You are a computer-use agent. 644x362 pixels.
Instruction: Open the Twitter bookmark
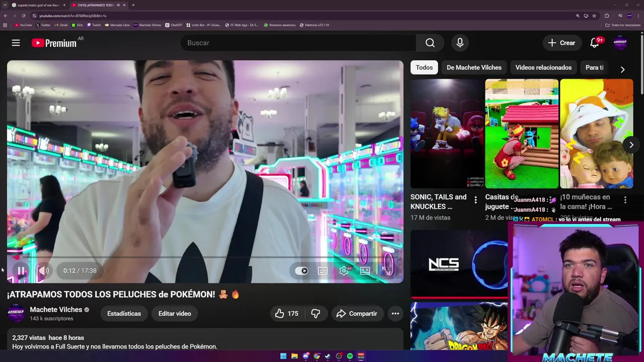pos(43,25)
